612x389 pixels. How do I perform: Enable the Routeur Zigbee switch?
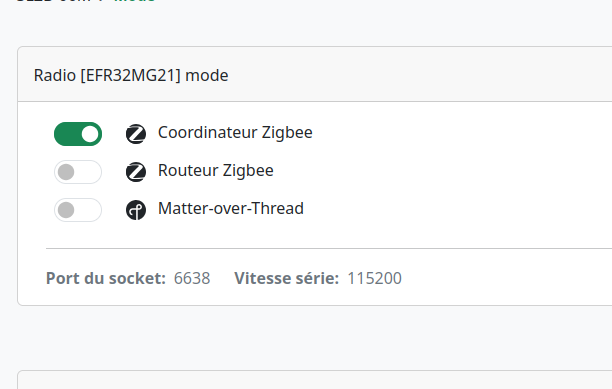click(x=78, y=172)
